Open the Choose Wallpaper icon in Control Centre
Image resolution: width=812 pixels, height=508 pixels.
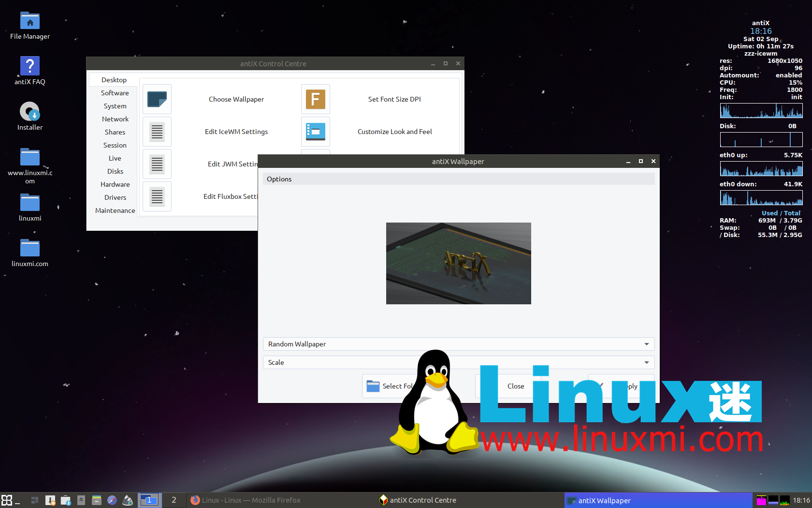(157, 99)
